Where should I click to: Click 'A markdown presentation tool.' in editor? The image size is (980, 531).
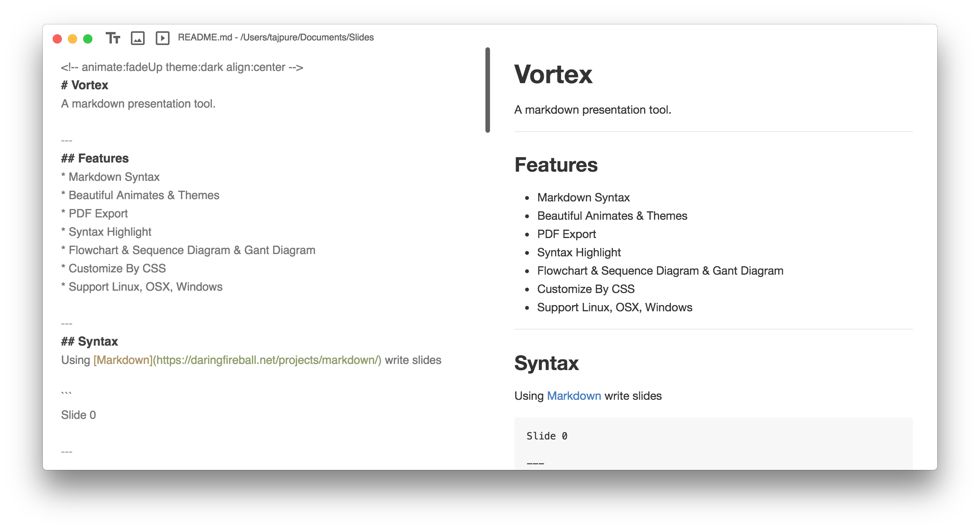[139, 104]
